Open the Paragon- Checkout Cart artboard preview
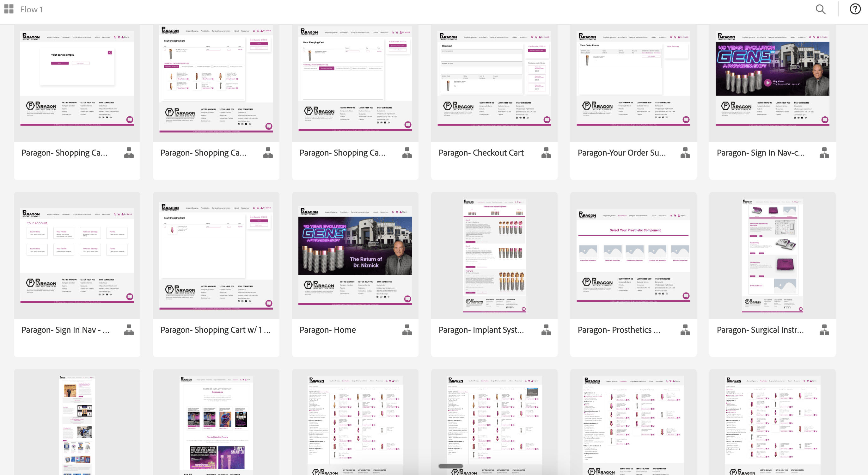This screenshot has height=475, width=868. (x=494, y=81)
